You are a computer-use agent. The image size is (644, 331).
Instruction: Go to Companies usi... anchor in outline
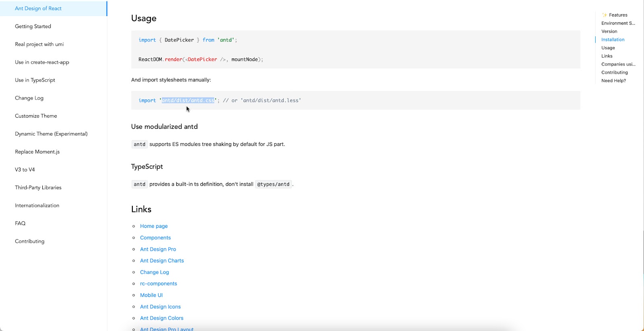coord(618,64)
